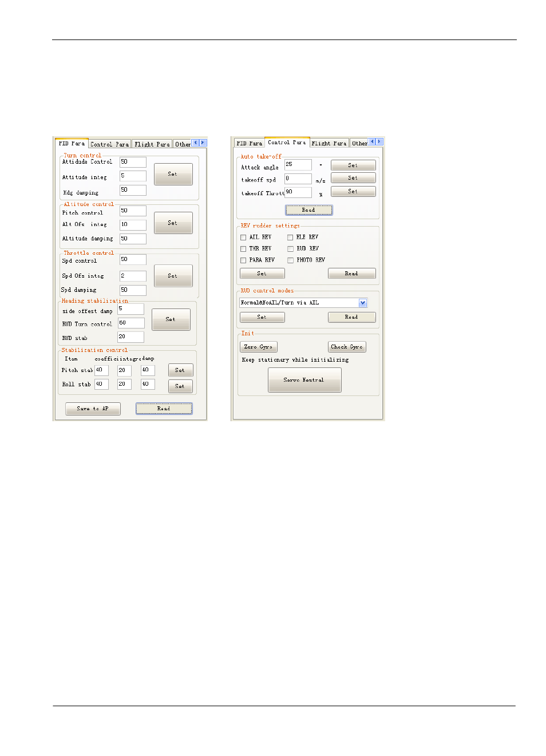Set the REV rudder settings
546x756 pixels.
click(262, 274)
